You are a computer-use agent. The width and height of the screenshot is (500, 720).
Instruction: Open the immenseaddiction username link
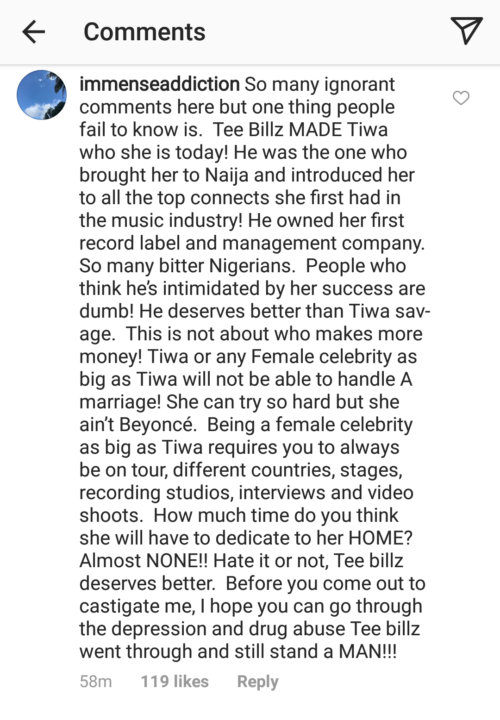(159, 84)
